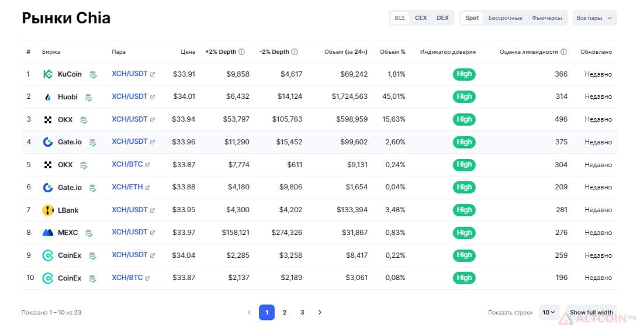The image size is (644, 332).
Task: Go to page 3
Action: click(x=302, y=312)
